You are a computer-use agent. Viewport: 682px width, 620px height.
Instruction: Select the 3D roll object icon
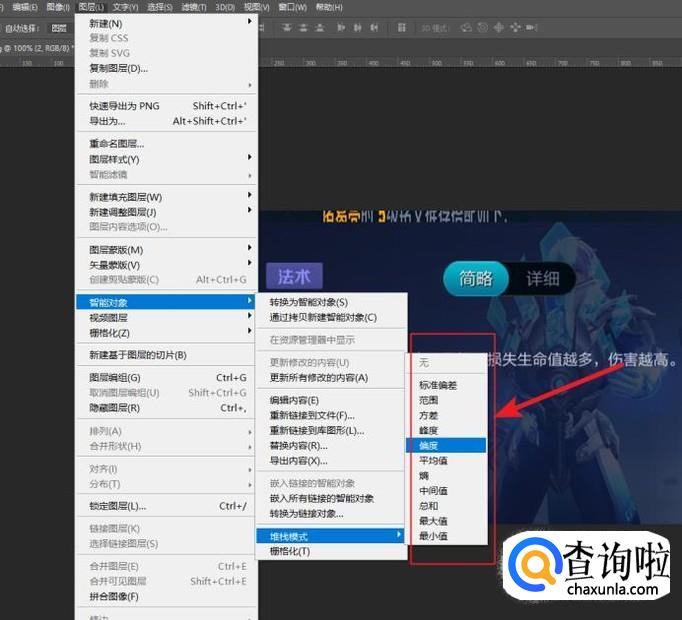482,28
